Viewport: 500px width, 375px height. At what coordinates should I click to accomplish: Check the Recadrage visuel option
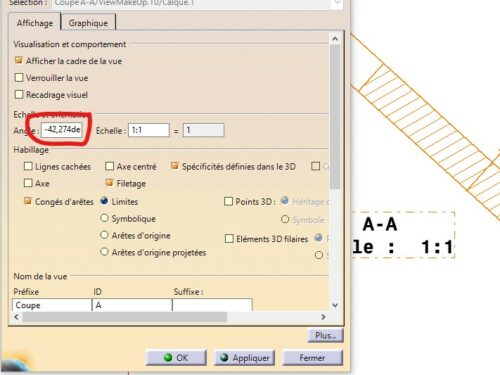coord(19,95)
